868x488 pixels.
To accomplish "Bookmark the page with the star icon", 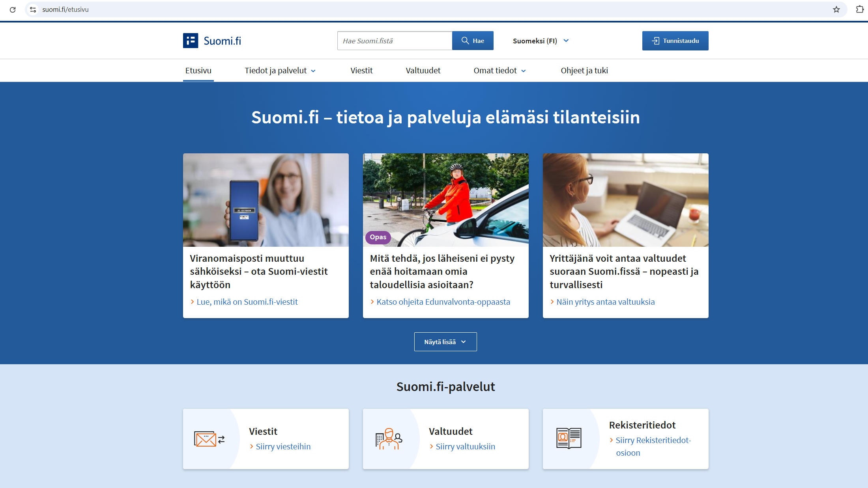I will [836, 9].
